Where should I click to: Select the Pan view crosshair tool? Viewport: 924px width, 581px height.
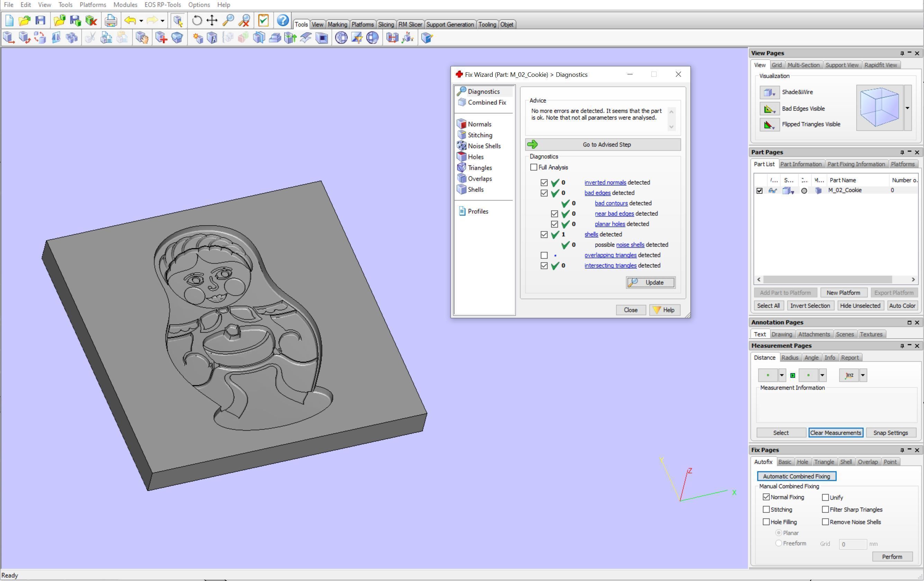click(212, 20)
